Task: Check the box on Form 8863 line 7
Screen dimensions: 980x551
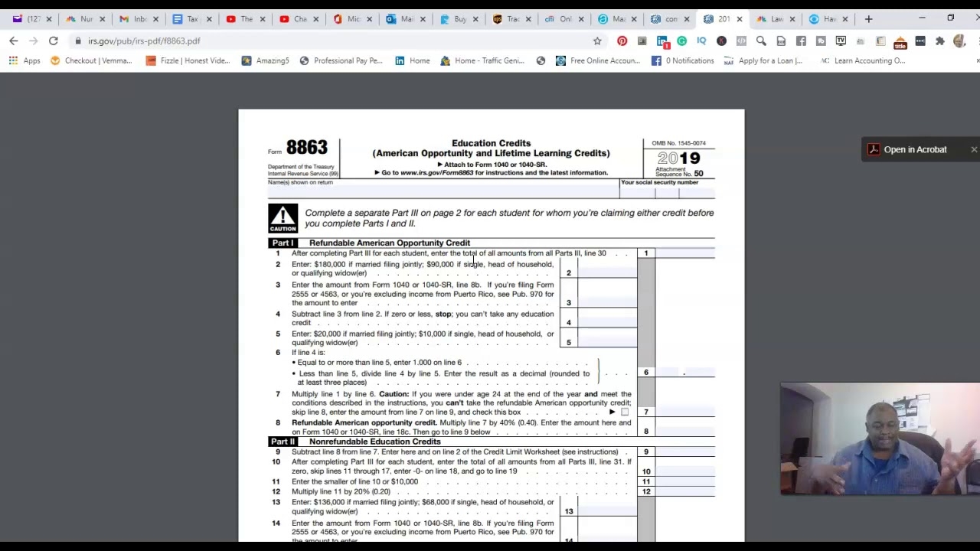Action: 625,412
